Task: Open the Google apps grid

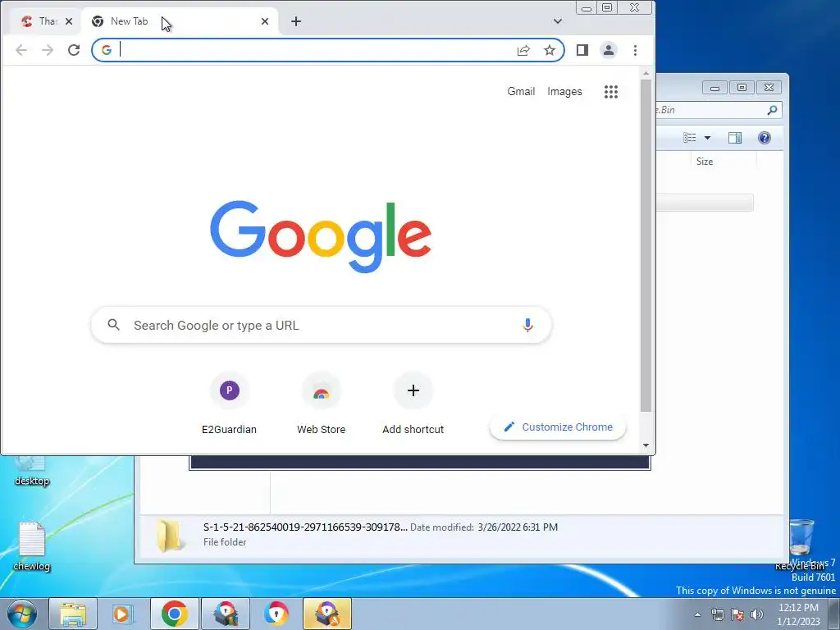Action: (x=611, y=92)
